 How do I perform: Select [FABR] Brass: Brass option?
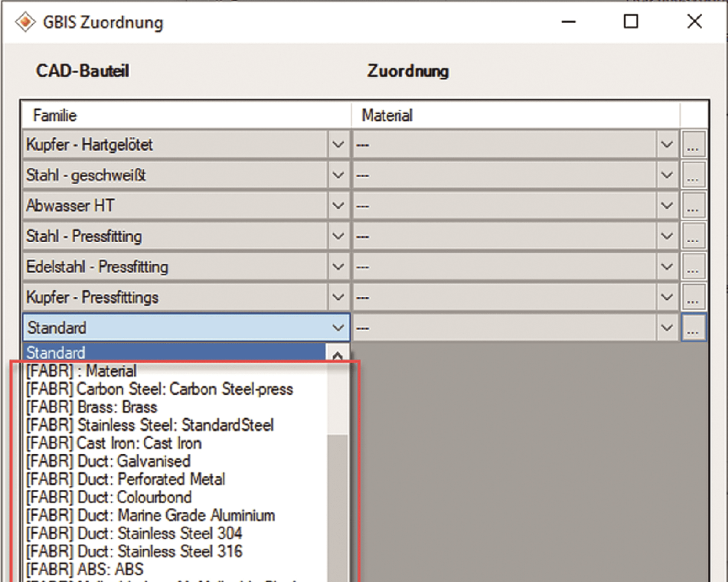tap(92, 407)
